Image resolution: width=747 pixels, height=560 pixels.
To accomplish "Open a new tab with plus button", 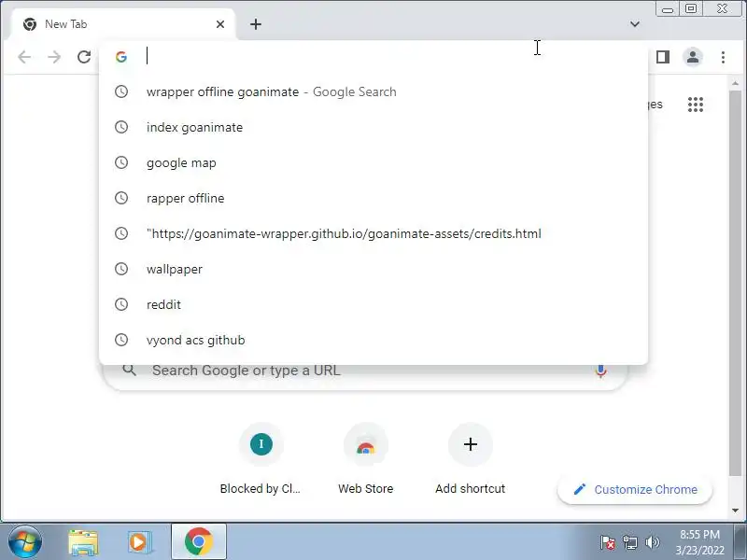I will pos(256,24).
